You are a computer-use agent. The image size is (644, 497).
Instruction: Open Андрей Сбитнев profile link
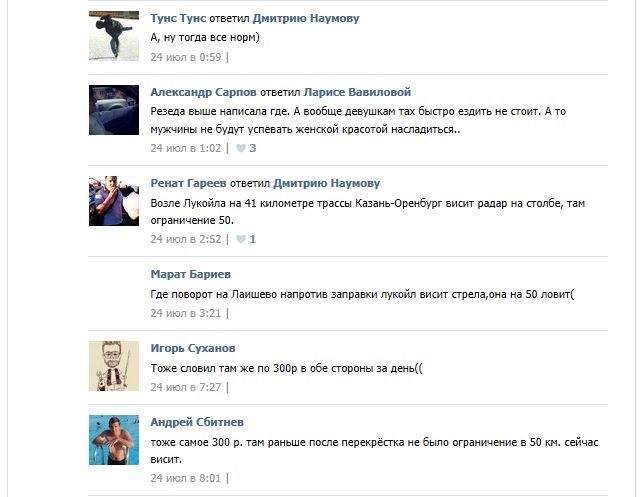(x=197, y=422)
